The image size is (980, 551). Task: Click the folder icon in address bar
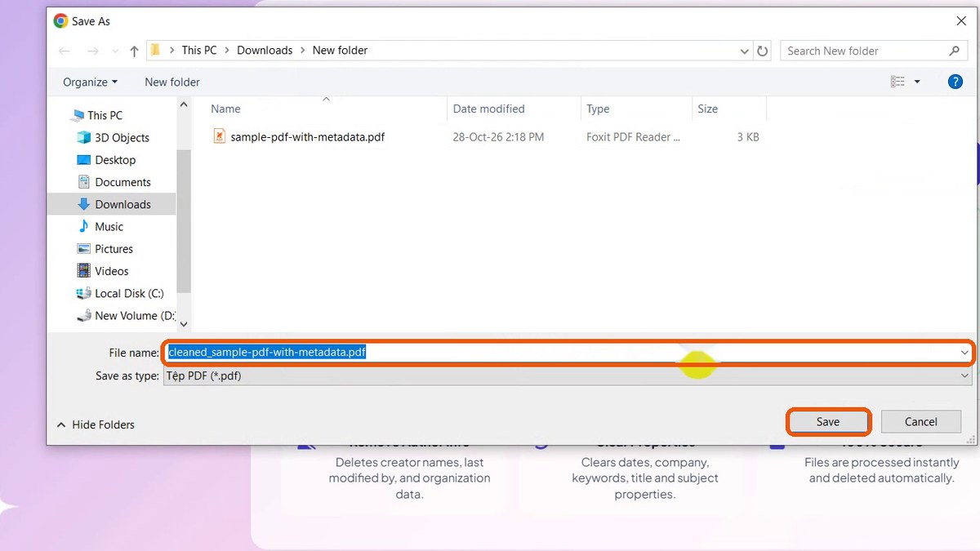click(155, 50)
